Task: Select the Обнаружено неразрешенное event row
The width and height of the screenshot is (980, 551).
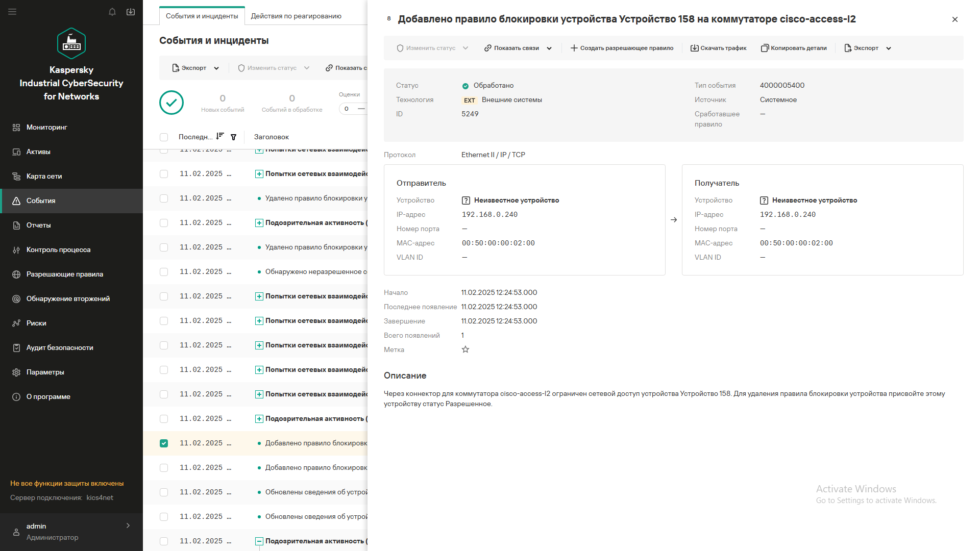Action: [255, 272]
